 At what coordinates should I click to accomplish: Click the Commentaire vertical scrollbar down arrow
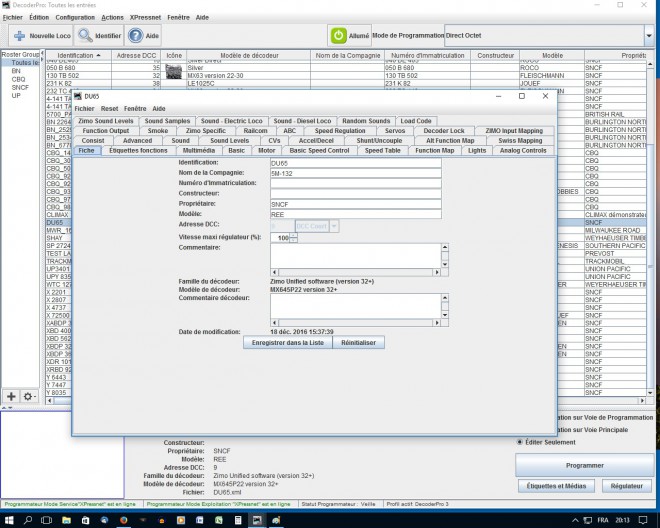pos(445,264)
